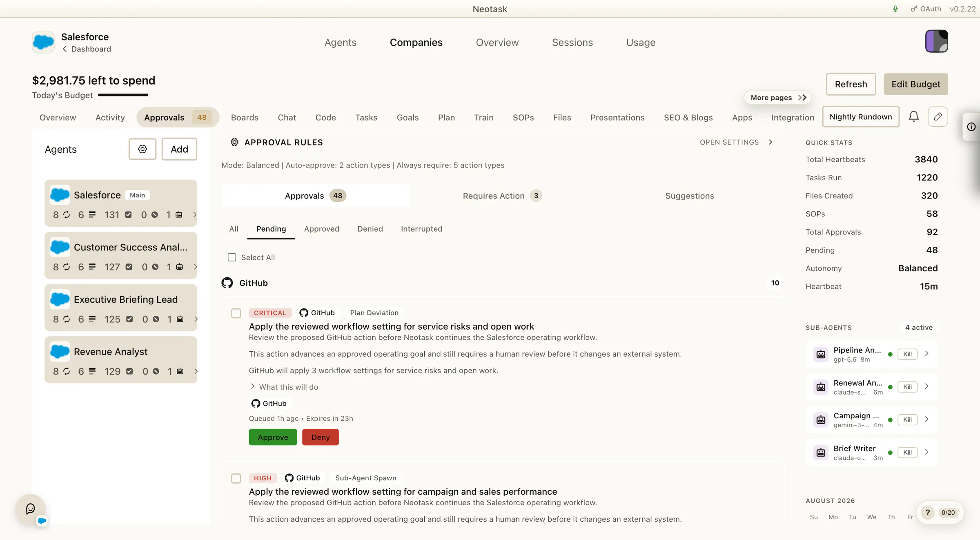Viewport: 980px width, 540px height.
Task: Open Sessions in top navigation
Action: 572,42
